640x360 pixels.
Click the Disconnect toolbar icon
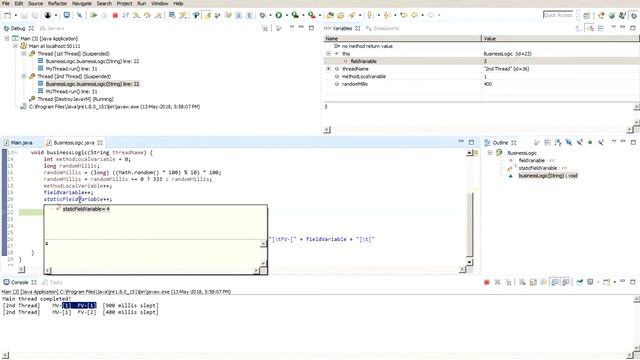click(125, 15)
